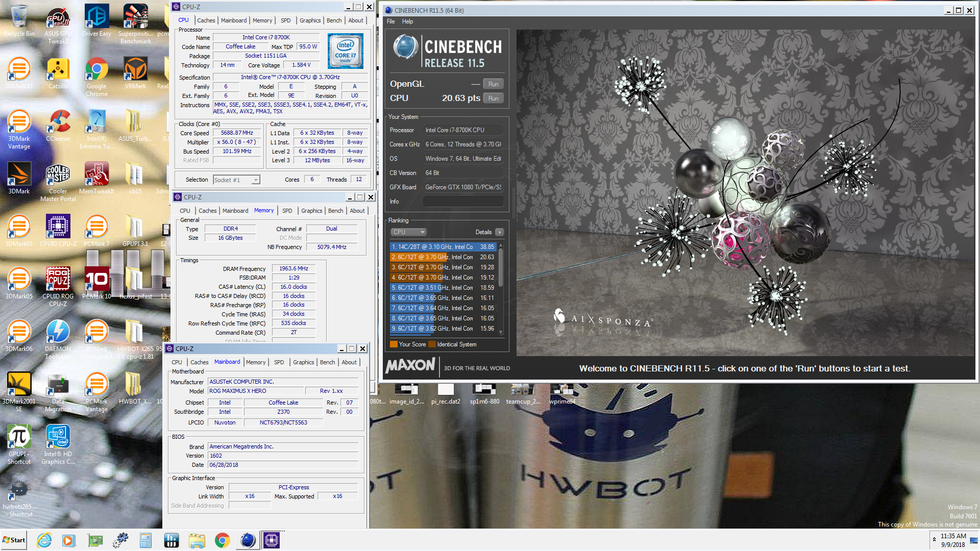The height and width of the screenshot is (551, 980).
Task: Select ranking entry scoring 20.63
Action: [x=443, y=257]
